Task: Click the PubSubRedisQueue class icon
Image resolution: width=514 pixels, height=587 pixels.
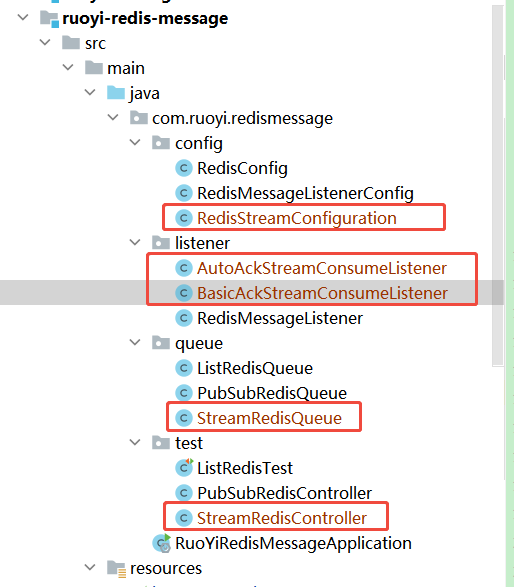Action: (x=184, y=393)
